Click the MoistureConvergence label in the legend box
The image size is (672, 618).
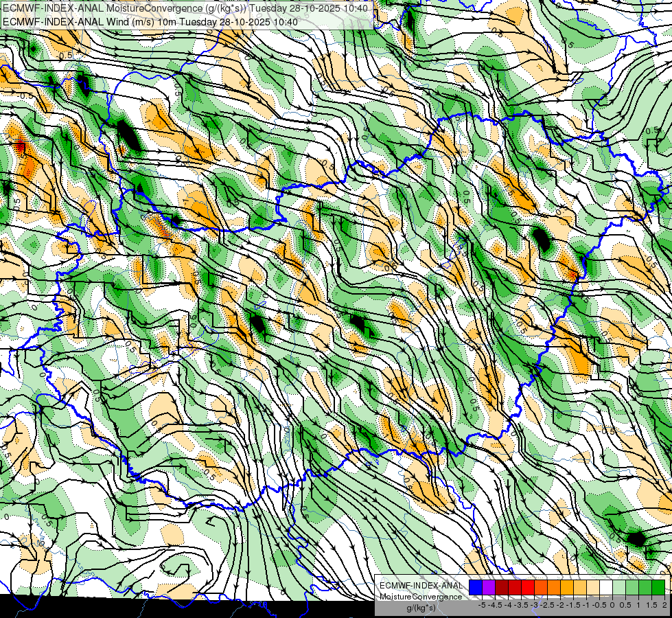[421, 597]
